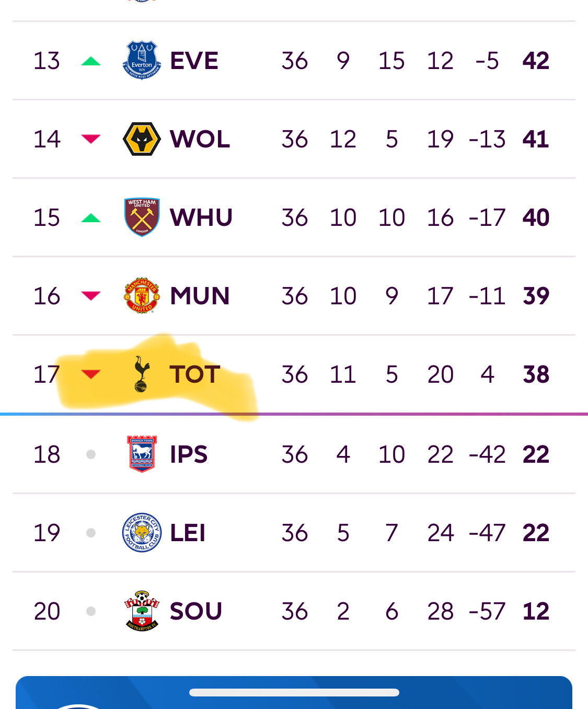Tap the Ipswich Town badge

click(x=142, y=454)
